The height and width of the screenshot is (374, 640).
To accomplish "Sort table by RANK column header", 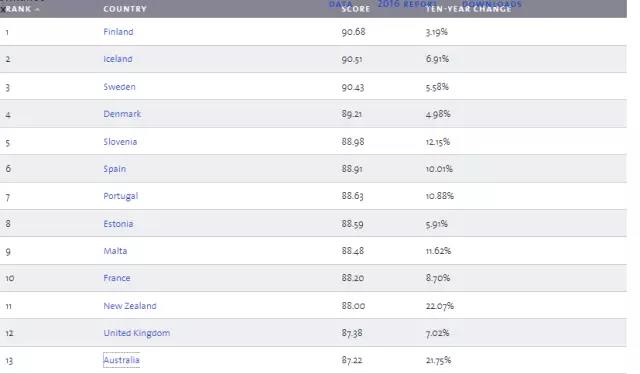I will 20,9.
